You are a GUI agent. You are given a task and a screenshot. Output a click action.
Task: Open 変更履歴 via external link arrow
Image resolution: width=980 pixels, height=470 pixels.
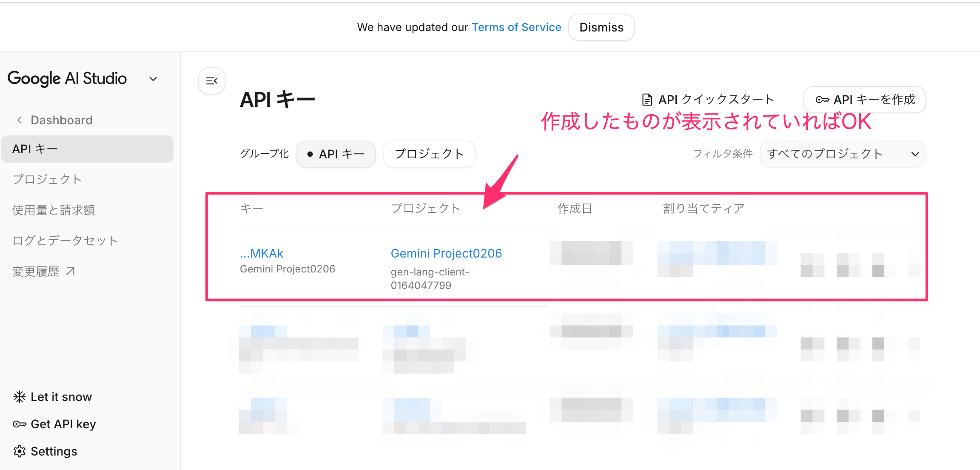coord(71,271)
